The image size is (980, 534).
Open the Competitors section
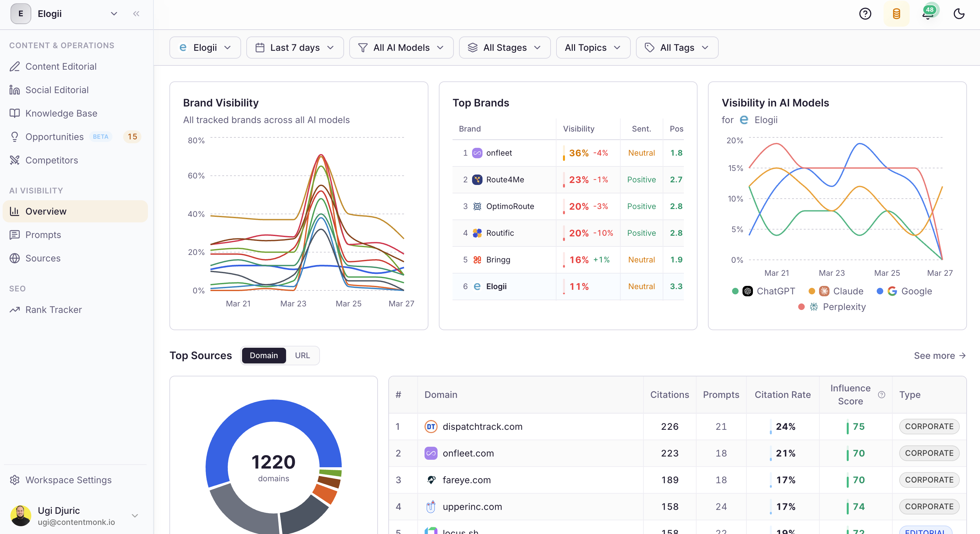pos(51,160)
